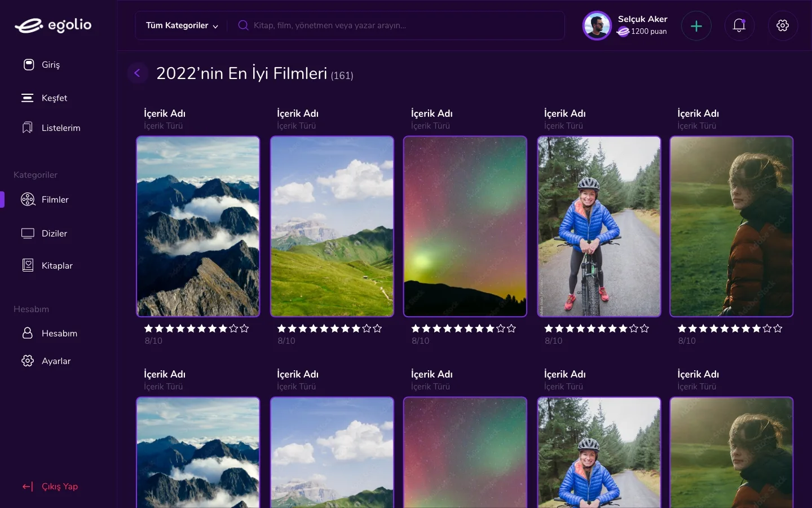This screenshot has width=812, height=508.
Task: Click the Çıkış Yap logout arrow icon
Action: (28, 487)
